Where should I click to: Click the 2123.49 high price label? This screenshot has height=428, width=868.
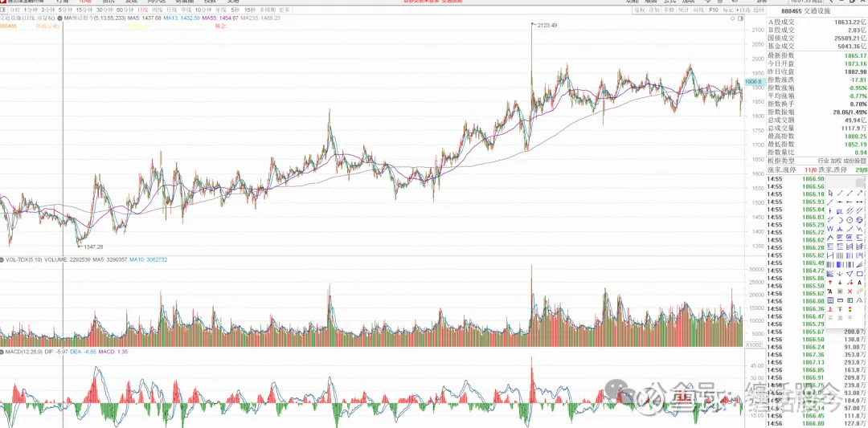[x=547, y=25]
